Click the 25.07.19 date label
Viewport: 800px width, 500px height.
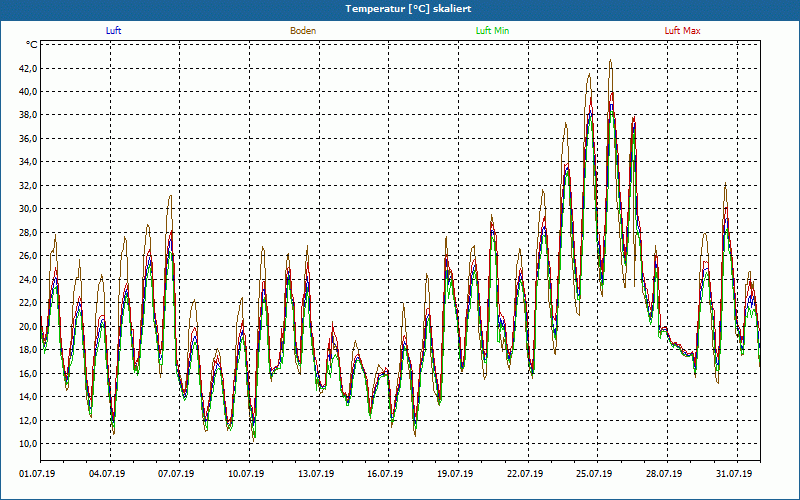tap(594, 474)
